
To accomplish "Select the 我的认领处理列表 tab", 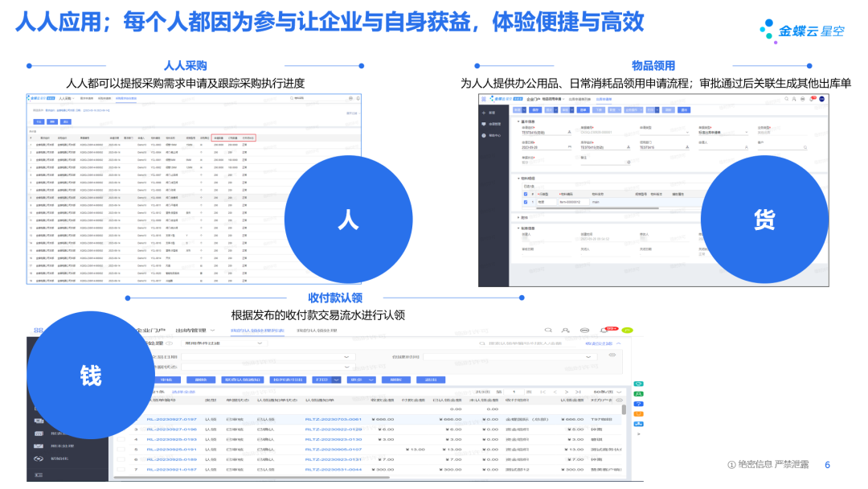I will [x=257, y=331].
